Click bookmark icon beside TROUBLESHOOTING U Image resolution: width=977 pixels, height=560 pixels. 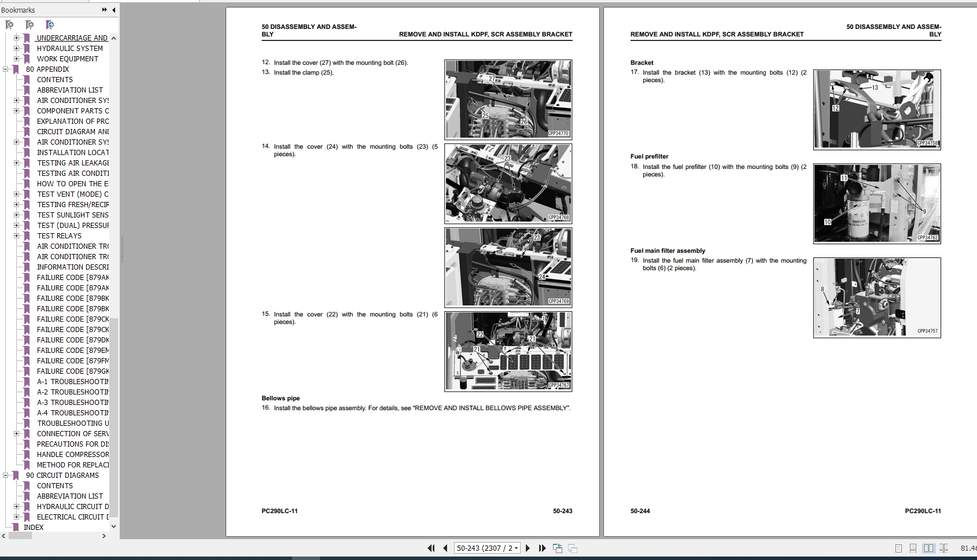point(27,423)
